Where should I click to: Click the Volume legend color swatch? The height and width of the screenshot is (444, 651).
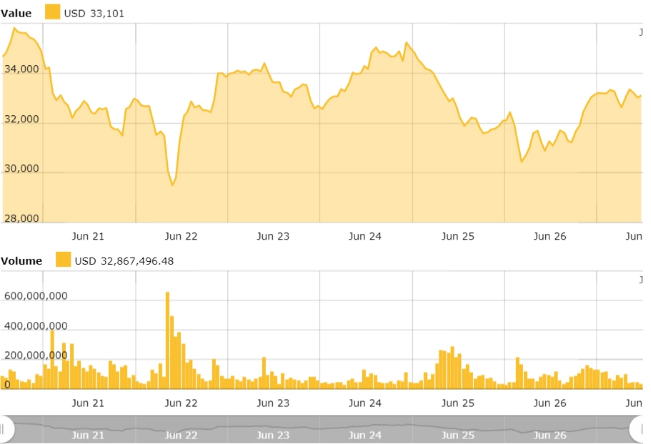(x=63, y=260)
